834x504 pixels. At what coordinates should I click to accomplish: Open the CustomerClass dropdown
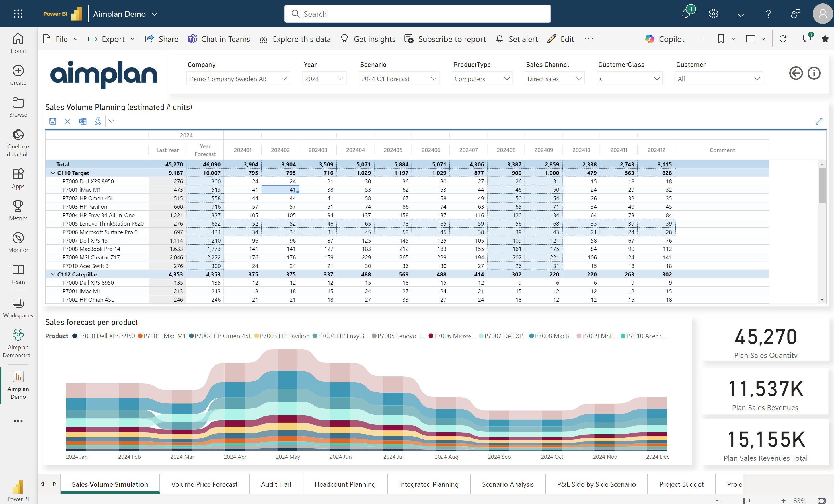pyautogui.click(x=630, y=79)
